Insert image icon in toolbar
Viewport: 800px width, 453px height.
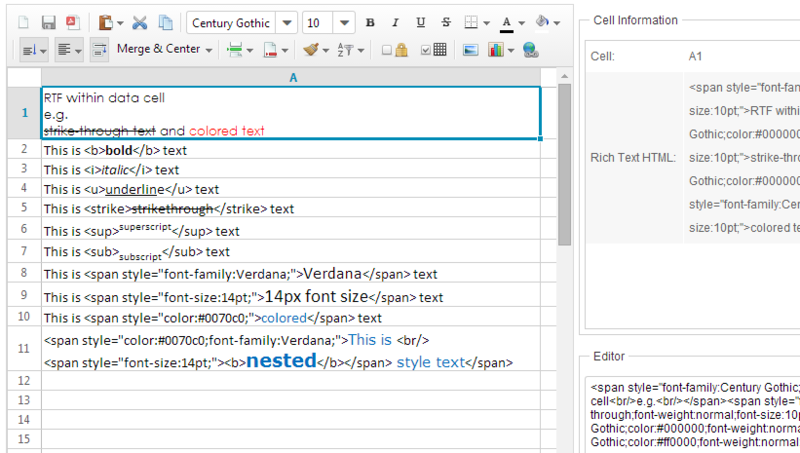pos(470,50)
